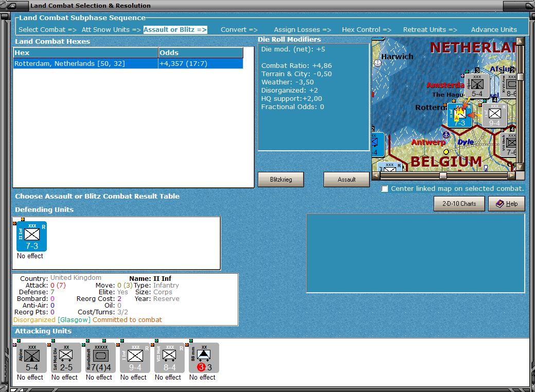
Task: Click the Antwerp port anchor symbol on map
Action: point(446,134)
